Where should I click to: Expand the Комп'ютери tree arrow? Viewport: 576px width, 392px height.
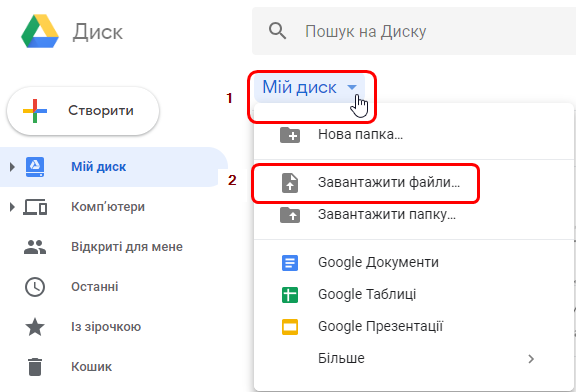12,207
